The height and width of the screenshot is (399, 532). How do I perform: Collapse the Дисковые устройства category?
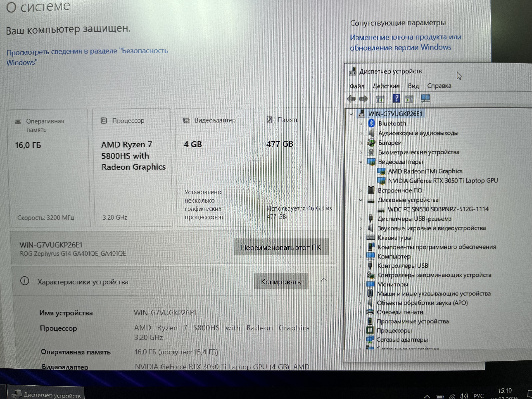pyautogui.click(x=360, y=200)
